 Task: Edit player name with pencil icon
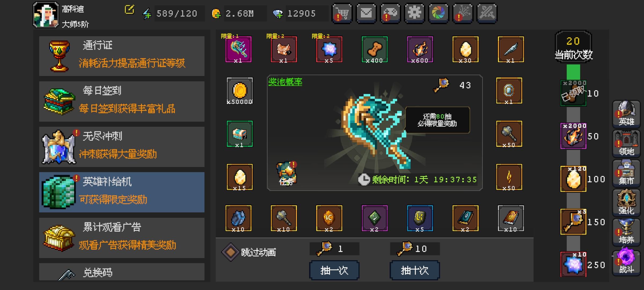129,9
